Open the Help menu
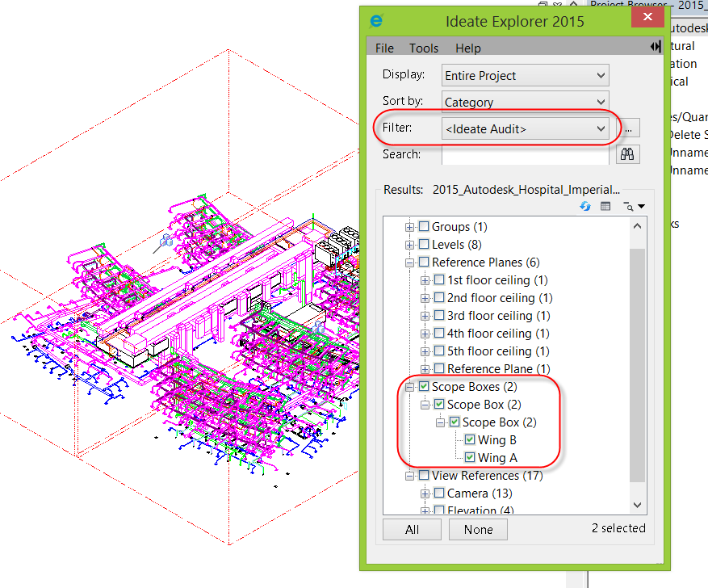Viewport: 708px width, 588px height. point(467,48)
